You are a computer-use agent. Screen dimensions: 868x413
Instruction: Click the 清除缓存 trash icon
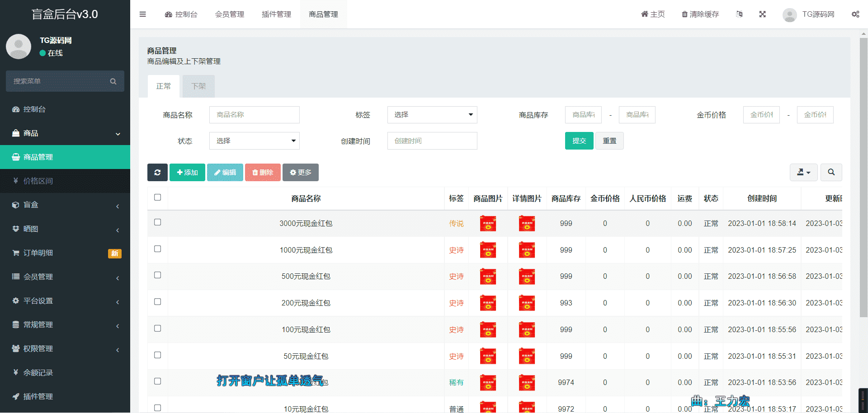pyautogui.click(x=684, y=14)
